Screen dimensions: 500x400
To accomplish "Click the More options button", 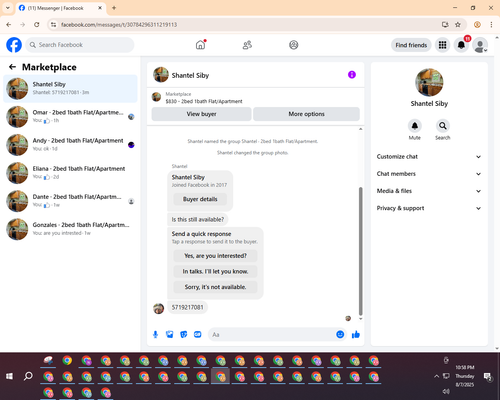I will coord(306,114).
